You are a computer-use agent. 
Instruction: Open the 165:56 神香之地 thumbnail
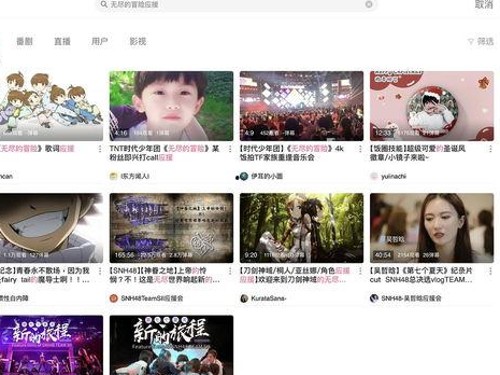tap(171, 228)
